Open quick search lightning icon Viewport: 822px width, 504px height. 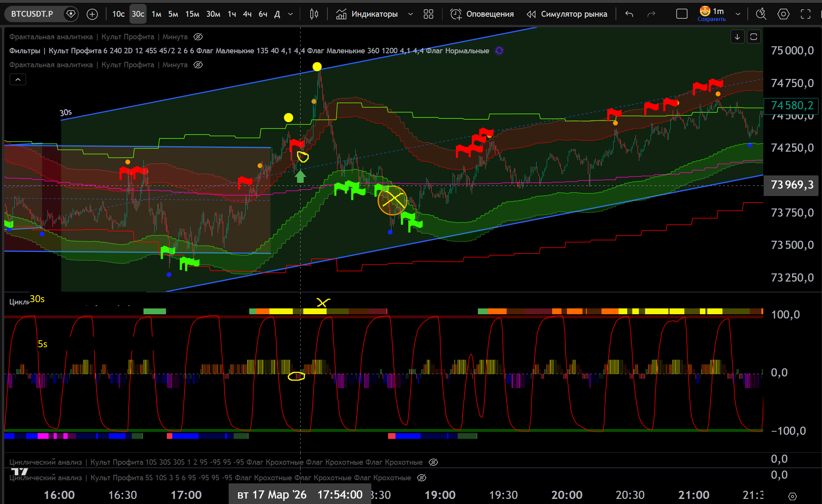click(761, 14)
